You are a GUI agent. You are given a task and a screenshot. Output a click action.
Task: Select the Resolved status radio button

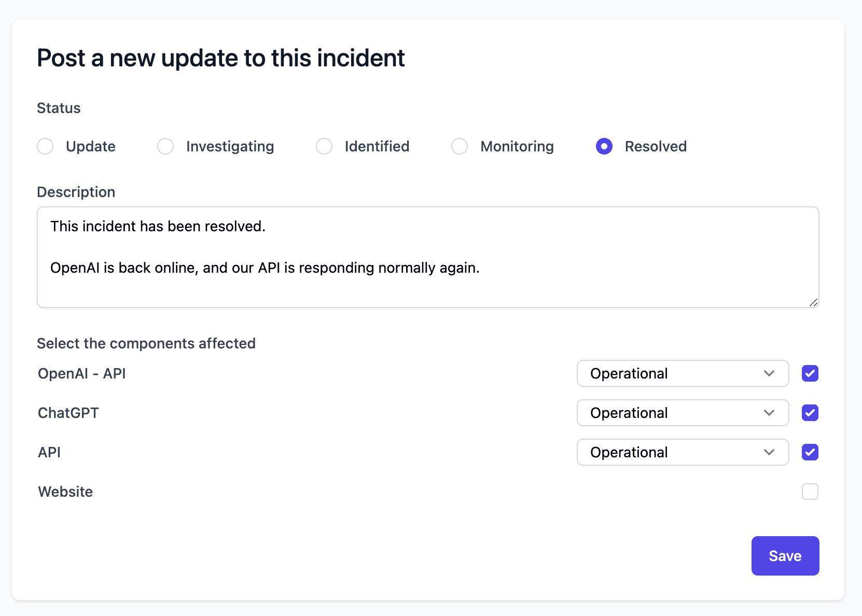[x=603, y=146]
